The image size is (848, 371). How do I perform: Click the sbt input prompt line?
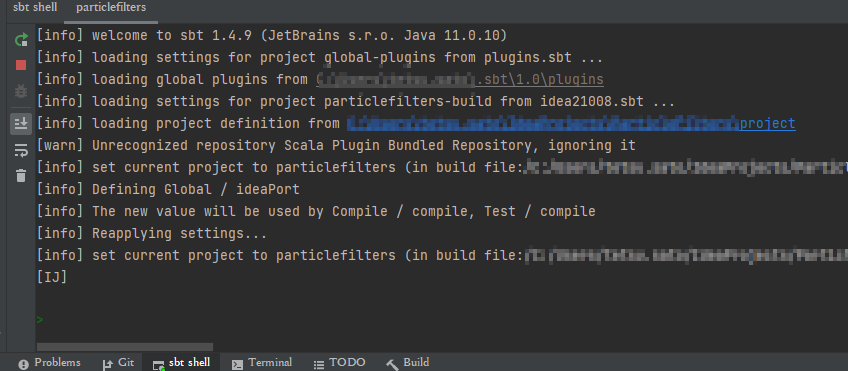click(x=442, y=320)
